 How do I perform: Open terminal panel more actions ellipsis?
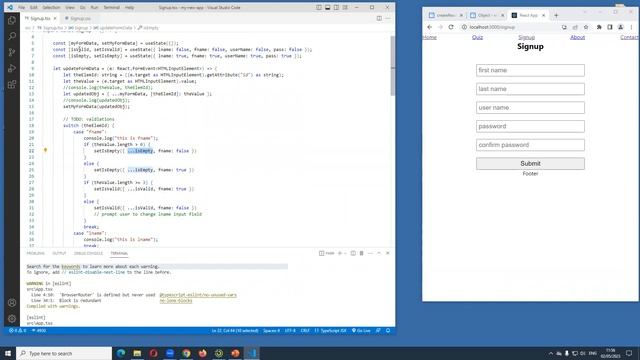click(370, 253)
